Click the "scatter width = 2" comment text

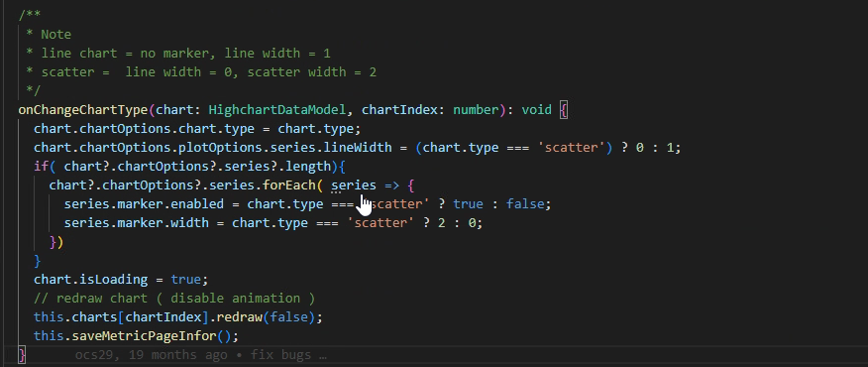click(312, 72)
